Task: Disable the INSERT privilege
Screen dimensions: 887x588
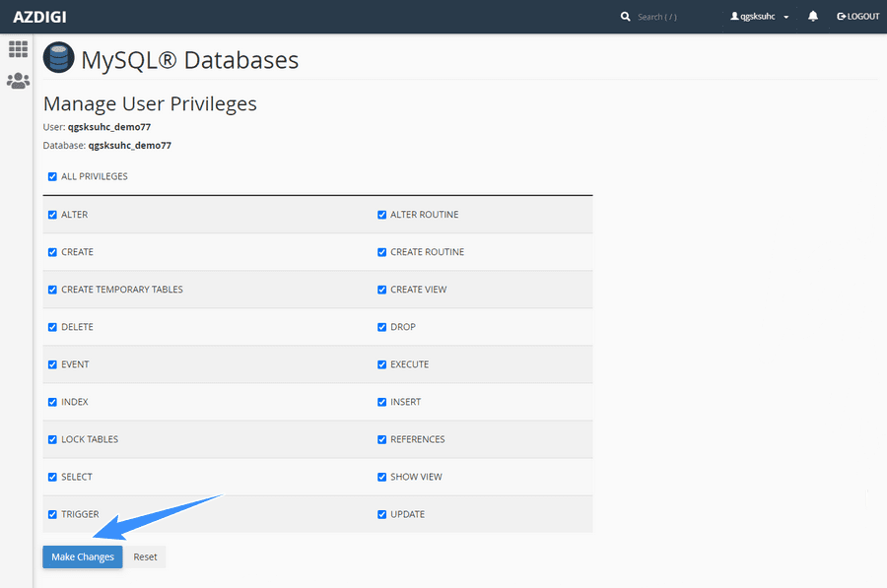Action: point(381,402)
